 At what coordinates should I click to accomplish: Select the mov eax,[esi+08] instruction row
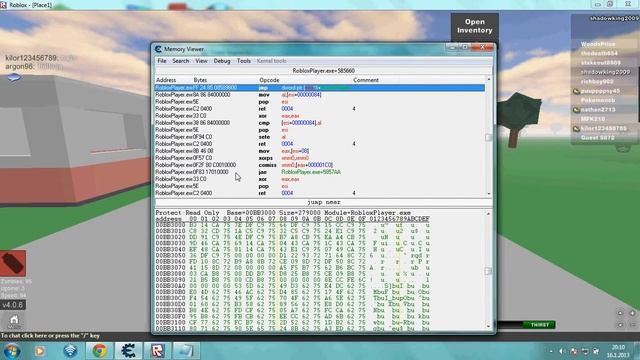coord(320,151)
